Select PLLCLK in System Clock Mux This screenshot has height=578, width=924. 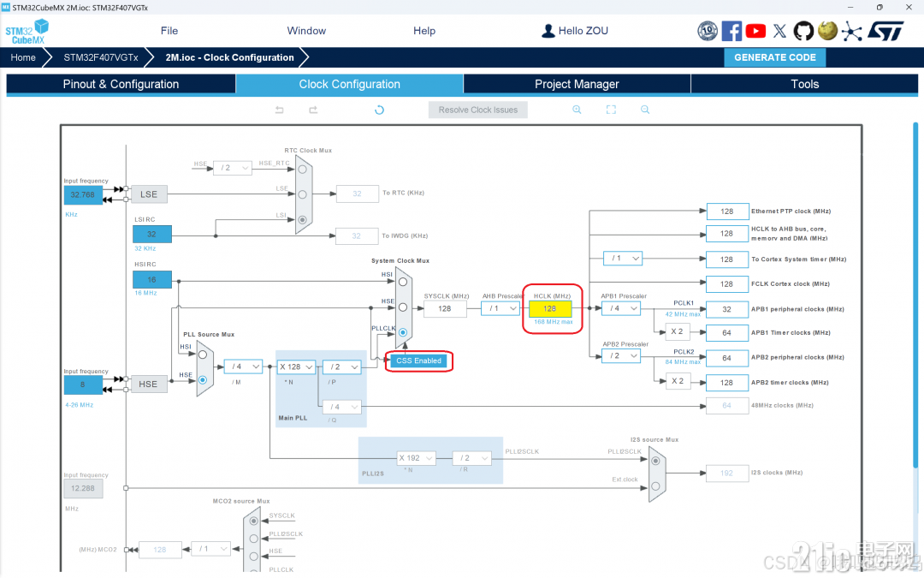click(x=403, y=332)
